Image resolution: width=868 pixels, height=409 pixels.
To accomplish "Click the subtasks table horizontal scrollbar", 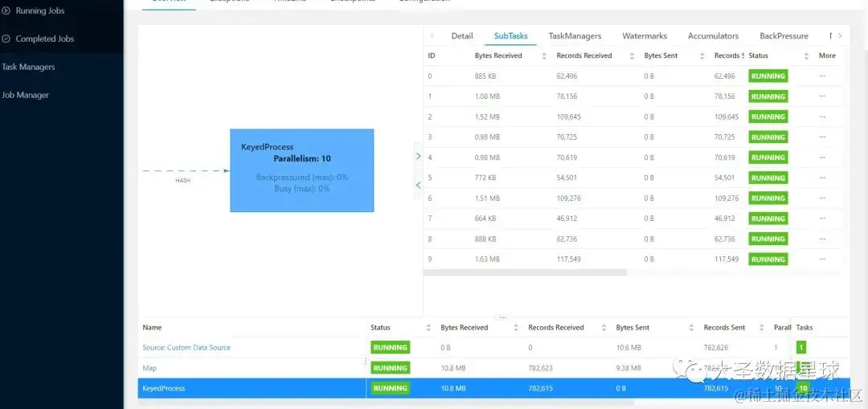I will pyautogui.click(x=526, y=273).
